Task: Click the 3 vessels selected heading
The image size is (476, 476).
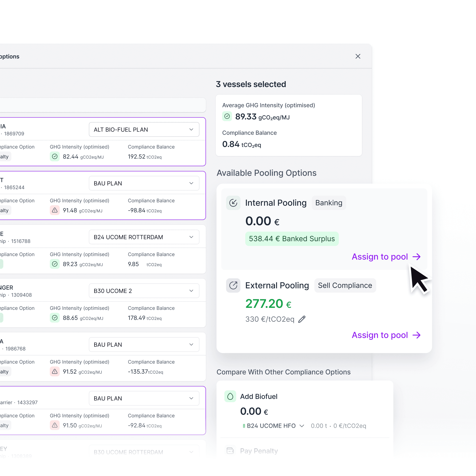Action: point(251,84)
